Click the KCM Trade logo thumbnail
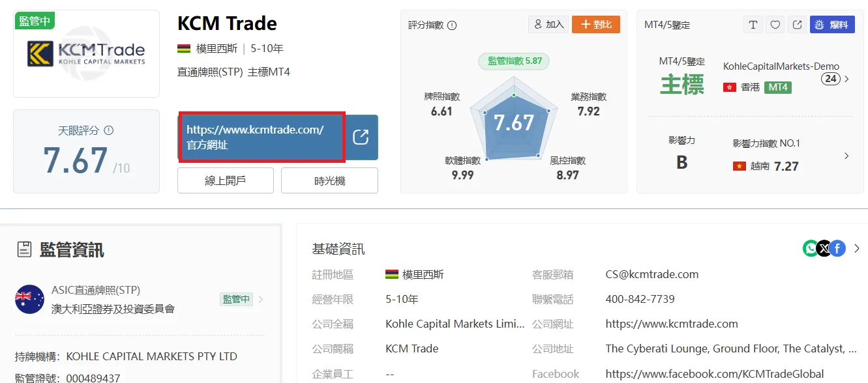868x383 pixels. (x=86, y=54)
